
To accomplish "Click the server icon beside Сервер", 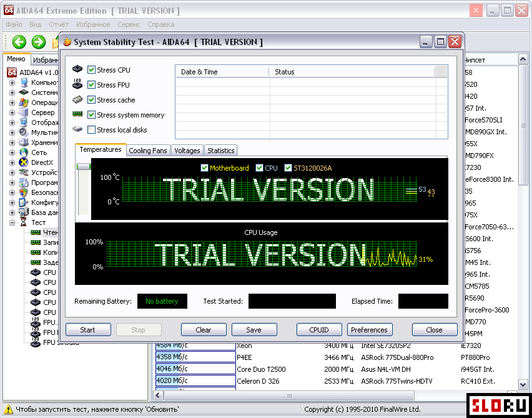I will click(24, 112).
